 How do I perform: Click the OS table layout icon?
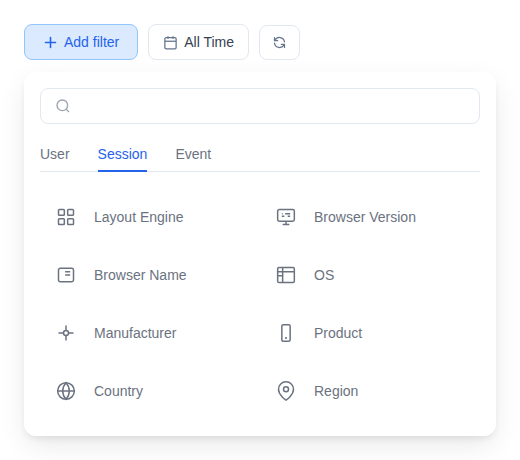click(286, 275)
